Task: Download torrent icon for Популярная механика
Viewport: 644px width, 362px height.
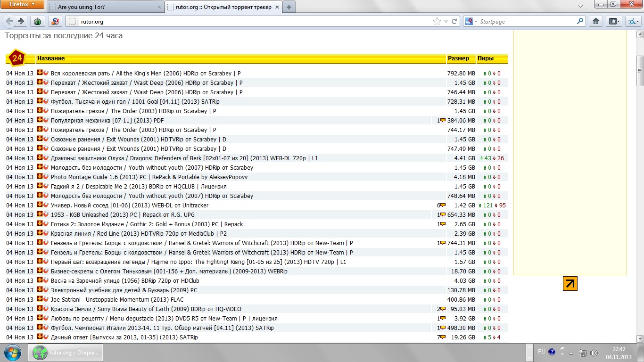Action: coord(40,120)
